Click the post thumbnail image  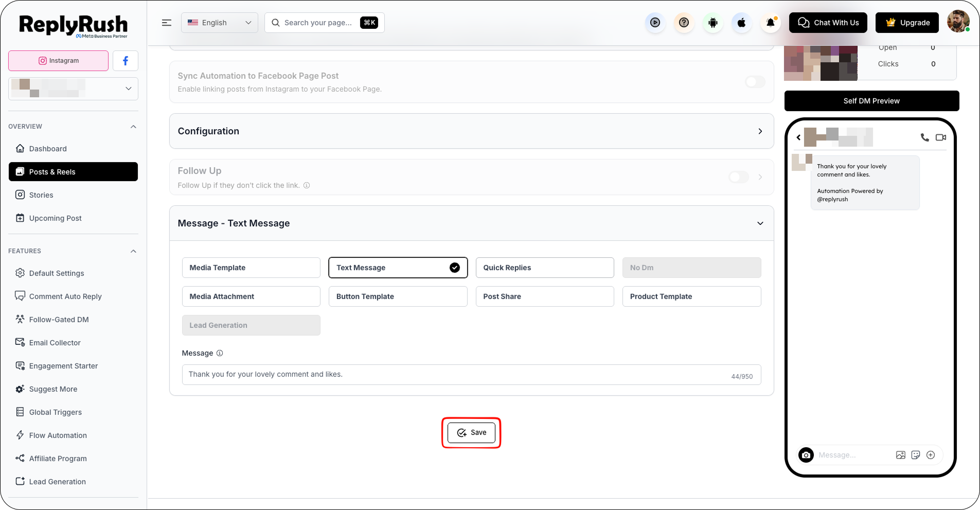[x=821, y=63]
